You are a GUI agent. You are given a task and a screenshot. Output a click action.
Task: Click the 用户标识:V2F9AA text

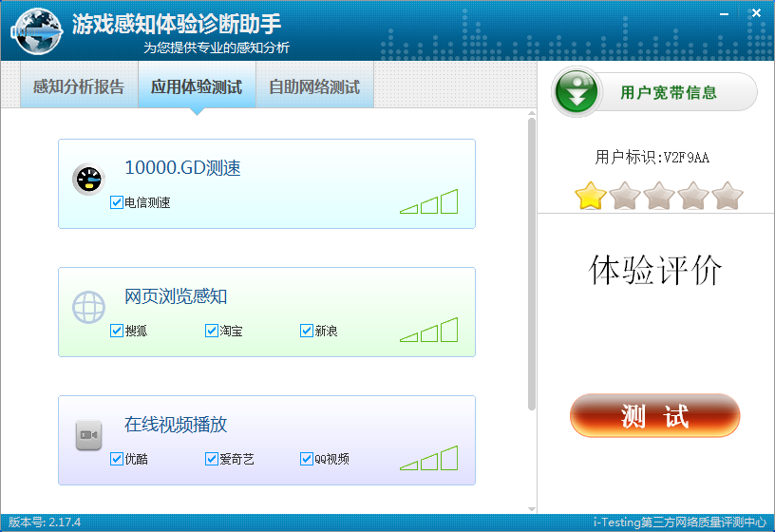pos(652,158)
